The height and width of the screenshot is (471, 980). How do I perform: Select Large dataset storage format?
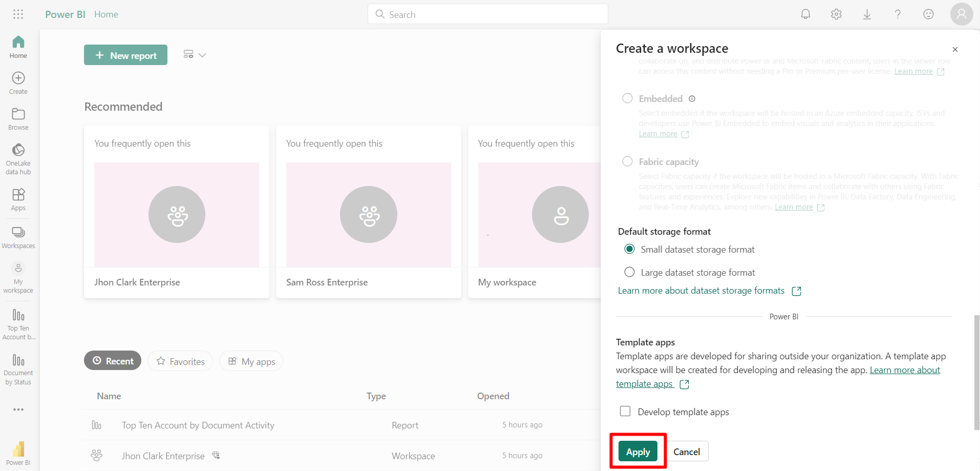point(629,272)
